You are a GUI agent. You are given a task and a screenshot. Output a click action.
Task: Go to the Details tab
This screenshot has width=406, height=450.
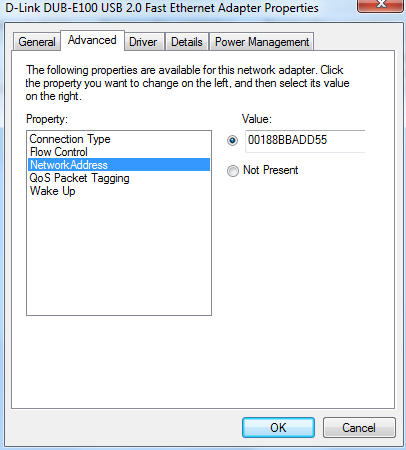click(187, 42)
